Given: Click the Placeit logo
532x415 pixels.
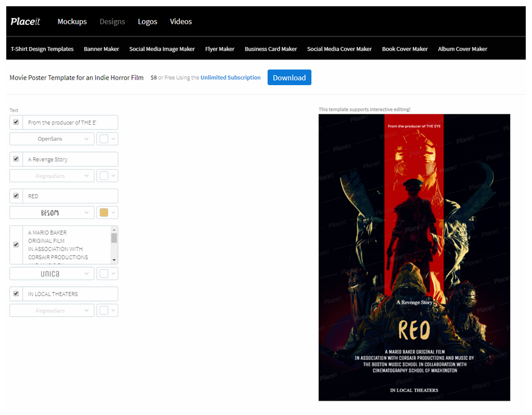Looking at the screenshot, I should pyautogui.click(x=25, y=21).
